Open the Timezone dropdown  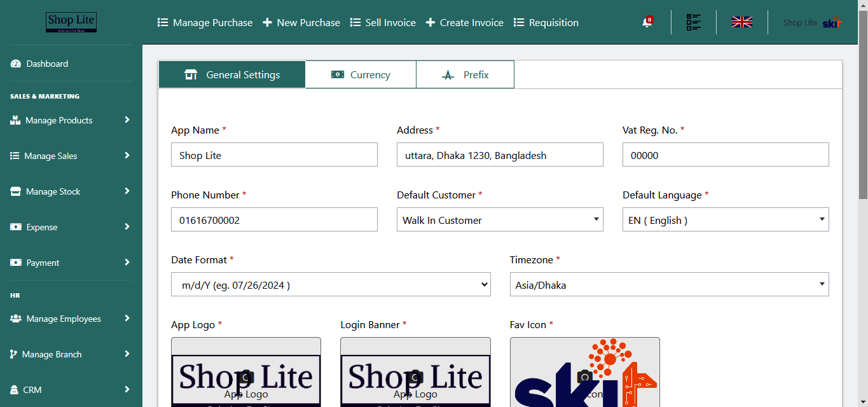(669, 284)
